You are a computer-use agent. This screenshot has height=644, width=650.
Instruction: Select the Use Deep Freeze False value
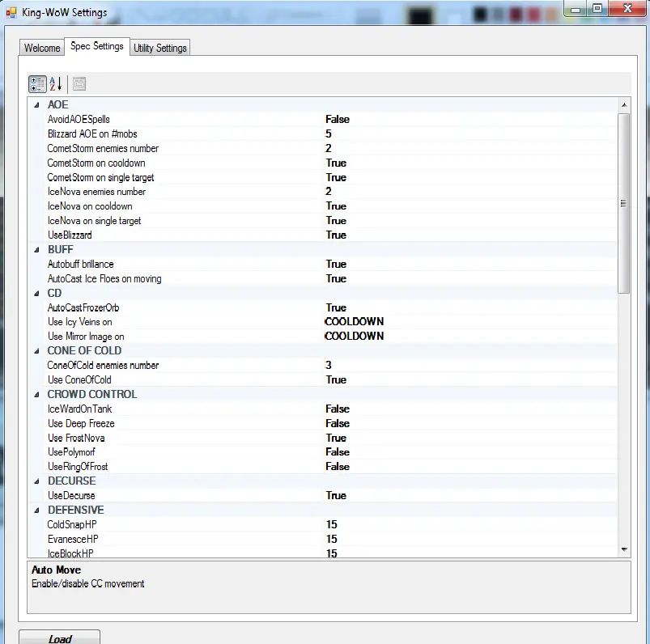coord(469,423)
